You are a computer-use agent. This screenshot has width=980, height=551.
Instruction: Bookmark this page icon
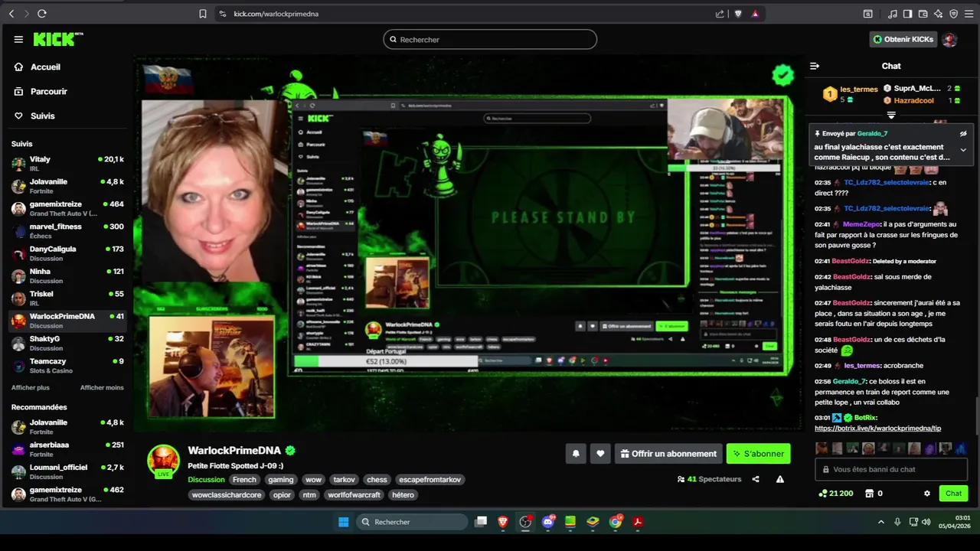(202, 14)
